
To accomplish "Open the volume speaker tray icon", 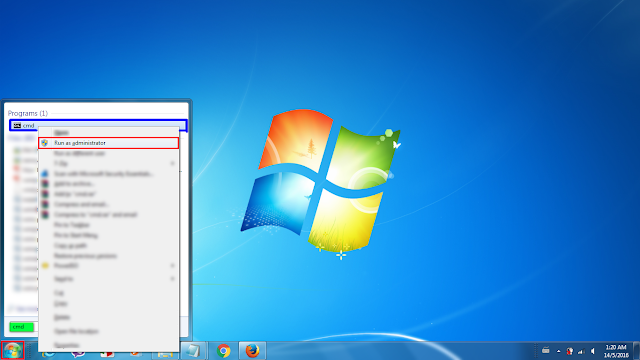I will pyautogui.click(x=593, y=351).
